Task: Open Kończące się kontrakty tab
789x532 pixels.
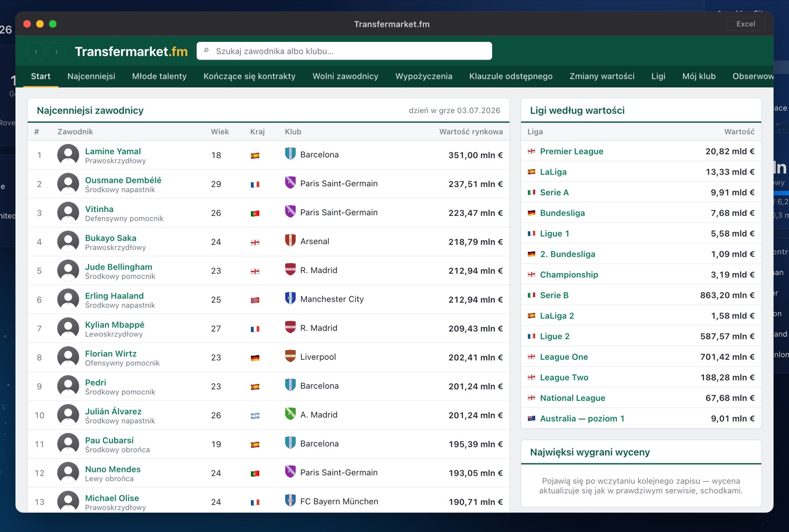Action: 250,76
